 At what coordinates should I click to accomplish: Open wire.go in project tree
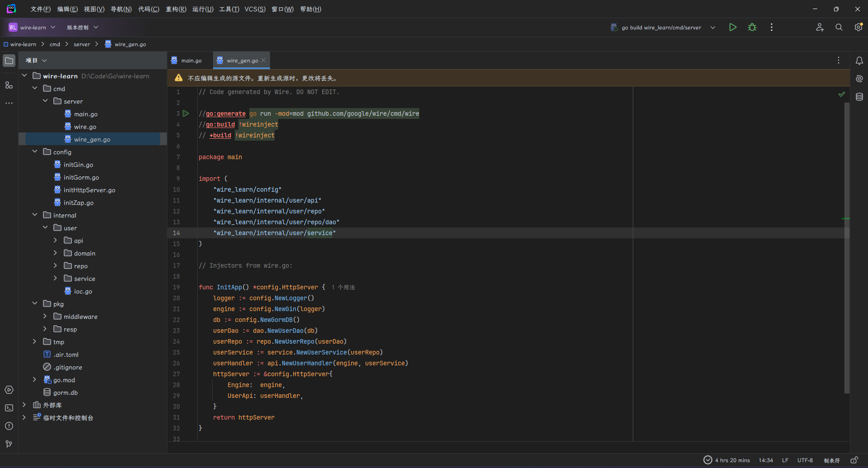tap(85, 127)
